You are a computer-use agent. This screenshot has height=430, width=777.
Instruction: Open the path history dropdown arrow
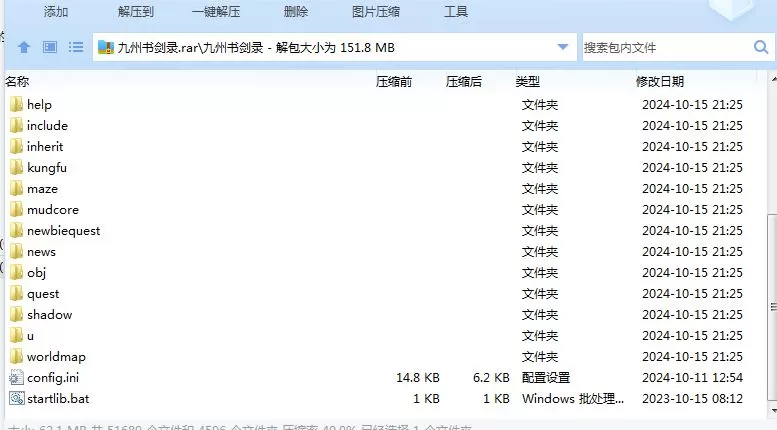pyautogui.click(x=562, y=47)
